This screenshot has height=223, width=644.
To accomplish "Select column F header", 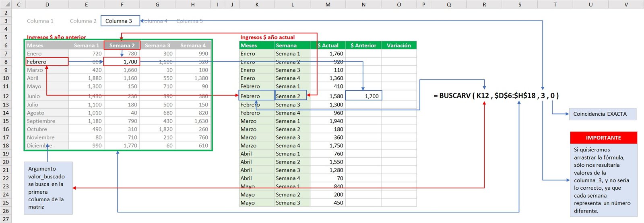I will click(122, 4).
